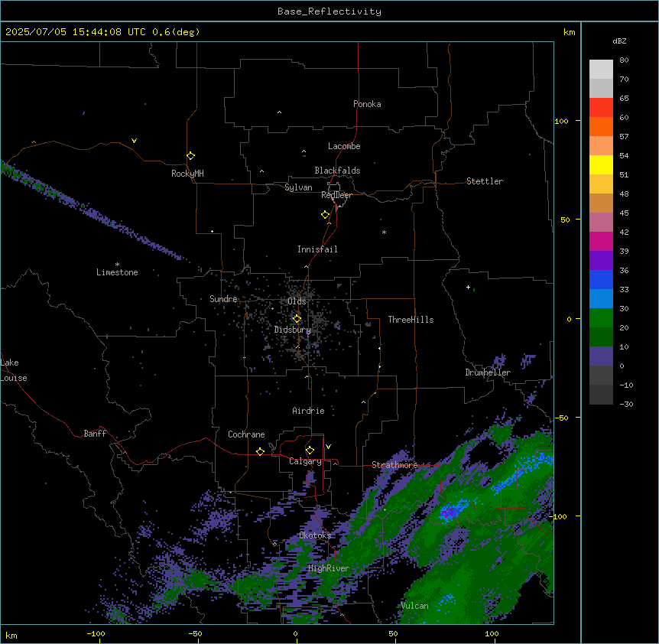
Task: Click the white plus marker north of Drumheller
Action: tap(468, 287)
